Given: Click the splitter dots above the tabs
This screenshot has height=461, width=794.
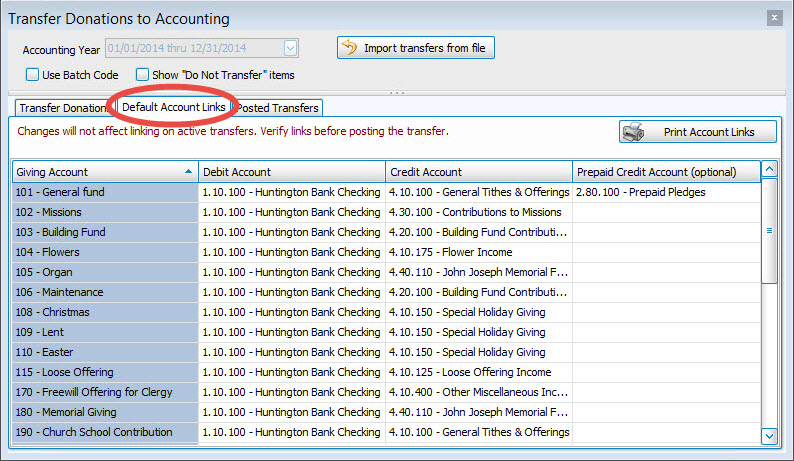Looking at the screenshot, I should (x=397, y=92).
